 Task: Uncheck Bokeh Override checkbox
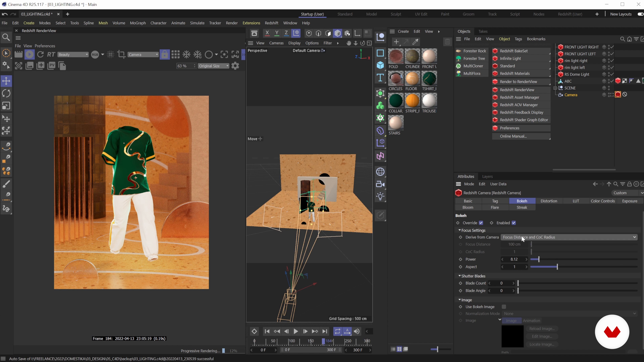click(481, 223)
